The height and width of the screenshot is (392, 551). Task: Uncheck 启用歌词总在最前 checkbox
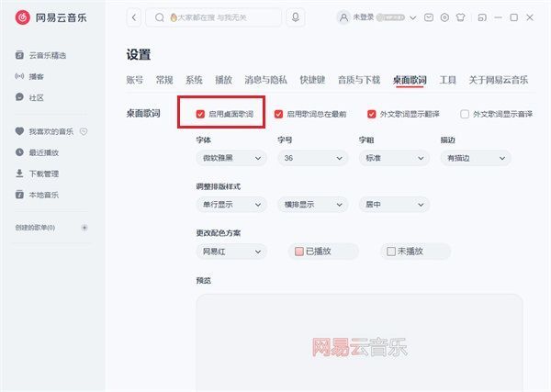point(279,115)
